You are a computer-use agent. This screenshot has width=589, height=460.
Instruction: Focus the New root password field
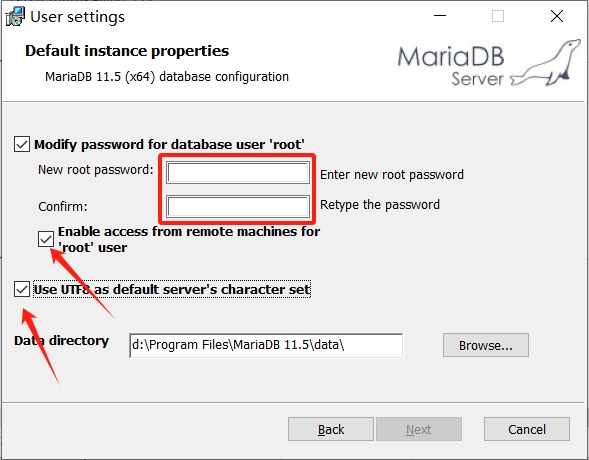[x=238, y=173]
